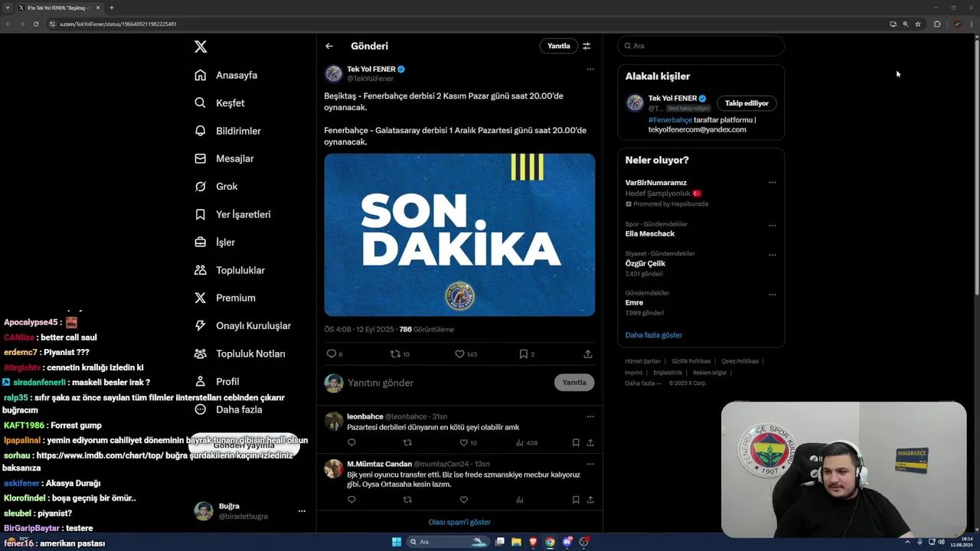Open the Keşfet page
The height and width of the screenshot is (551, 980).
pos(220,103)
